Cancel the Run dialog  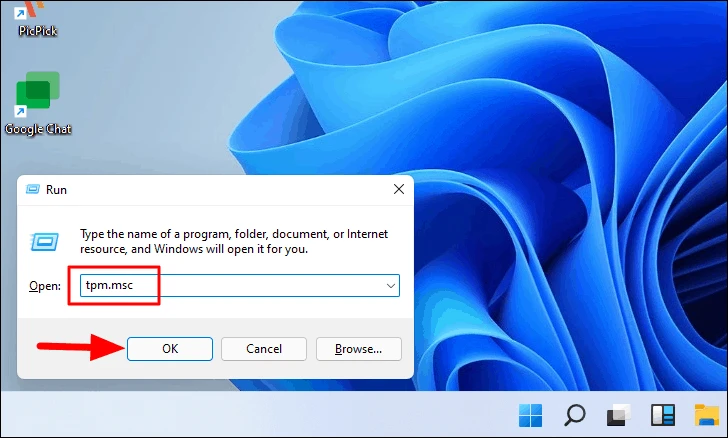(x=264, y=349)
